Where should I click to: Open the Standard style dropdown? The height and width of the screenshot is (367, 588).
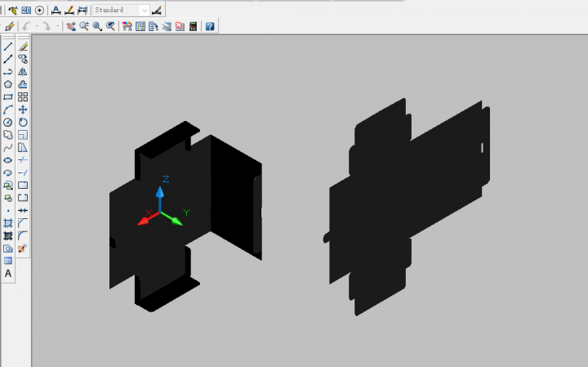click(145, 10)
